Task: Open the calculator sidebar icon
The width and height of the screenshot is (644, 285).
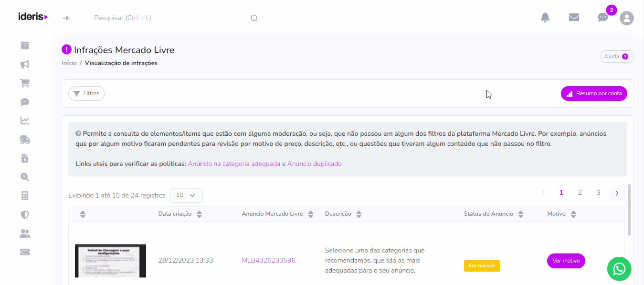Action: coord(25,196)
